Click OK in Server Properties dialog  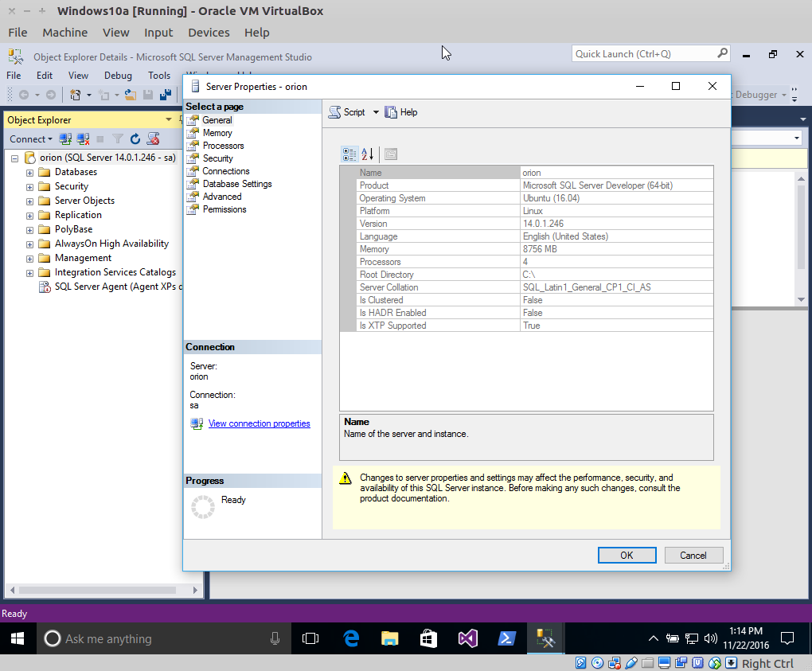tap(627, 555)
